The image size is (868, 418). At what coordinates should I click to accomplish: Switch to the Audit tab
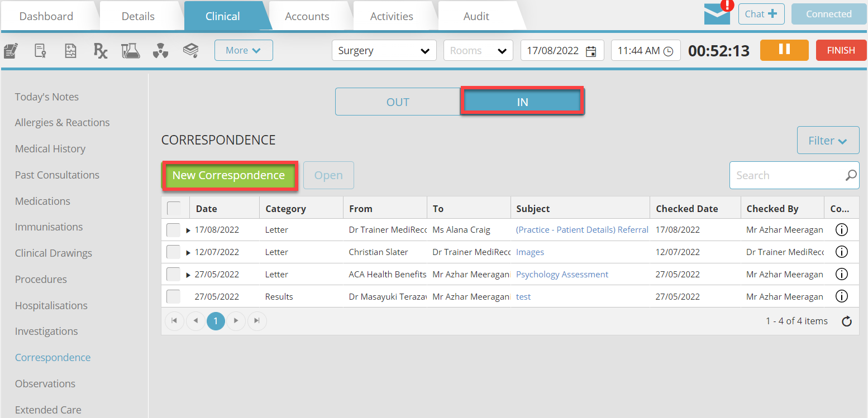476,16
